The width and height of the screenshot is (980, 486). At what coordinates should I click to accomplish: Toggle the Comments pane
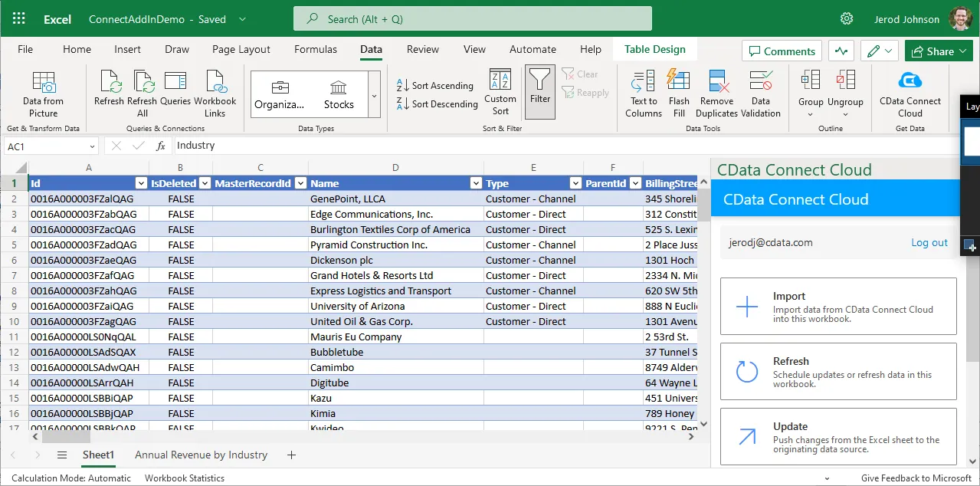pos(782,50)
